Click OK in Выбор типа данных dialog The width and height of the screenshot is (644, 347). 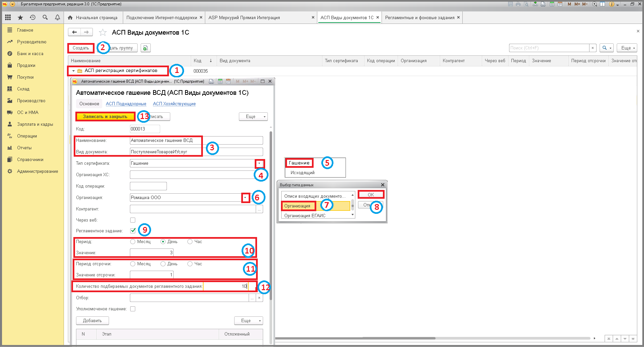371,195
